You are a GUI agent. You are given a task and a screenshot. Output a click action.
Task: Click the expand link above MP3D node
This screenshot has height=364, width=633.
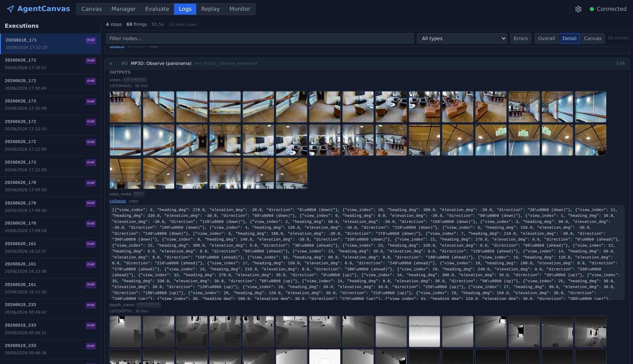[117, 46]
